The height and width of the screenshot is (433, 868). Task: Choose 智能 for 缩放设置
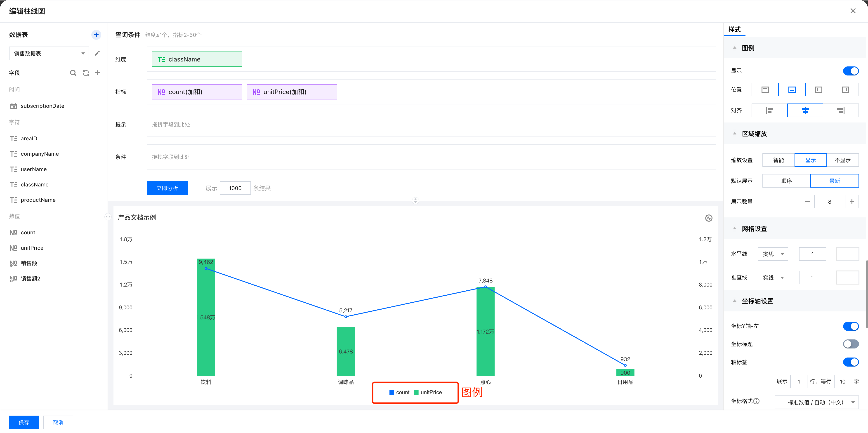[x=778, y=160]
